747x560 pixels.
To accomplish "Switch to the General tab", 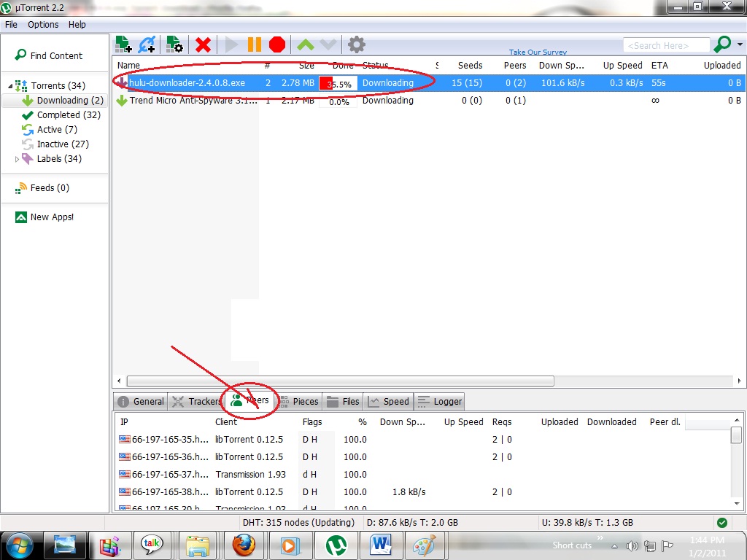I will click(x=141, y=402).
